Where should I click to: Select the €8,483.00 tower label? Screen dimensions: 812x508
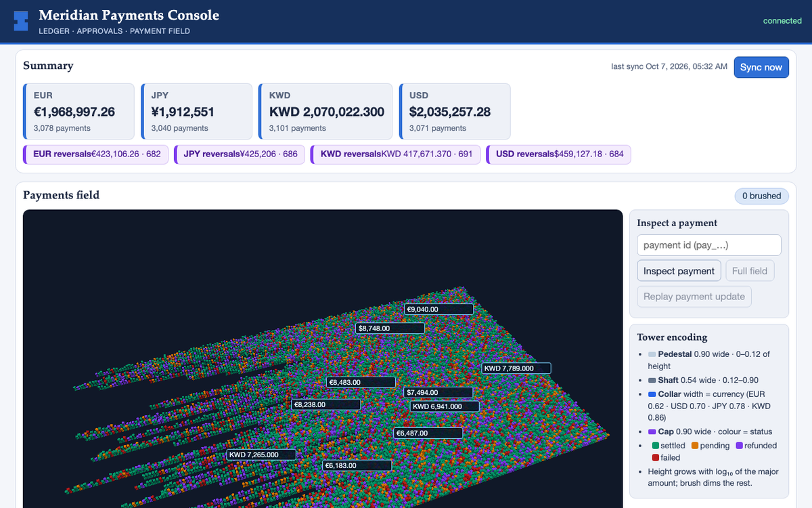[x=361, y=383]
